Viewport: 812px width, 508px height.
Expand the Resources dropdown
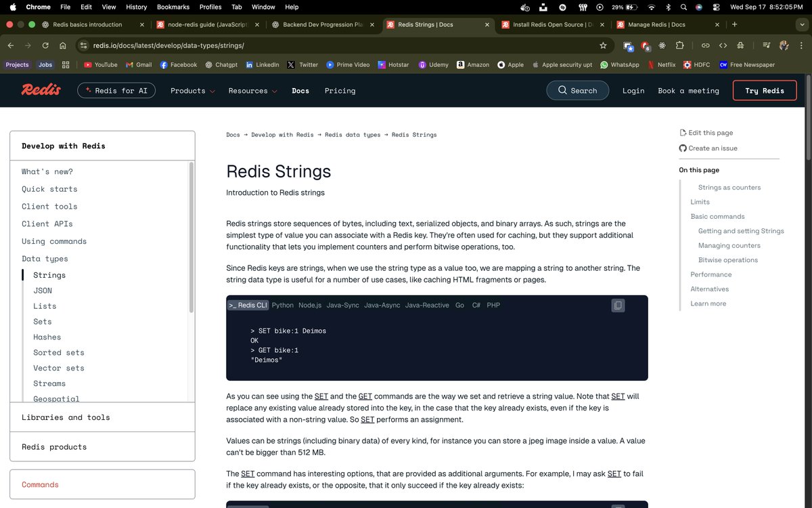click(248, 90)
